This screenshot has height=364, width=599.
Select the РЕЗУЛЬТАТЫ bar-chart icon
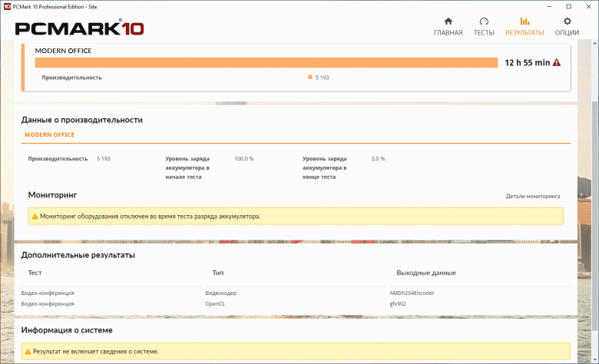click(525, 21)
